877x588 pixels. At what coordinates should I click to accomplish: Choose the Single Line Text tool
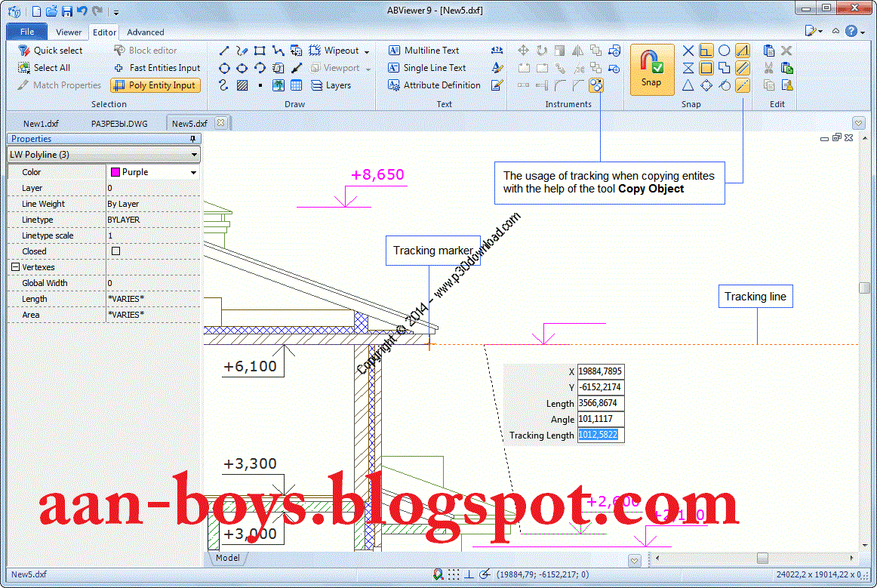(427, 68)
